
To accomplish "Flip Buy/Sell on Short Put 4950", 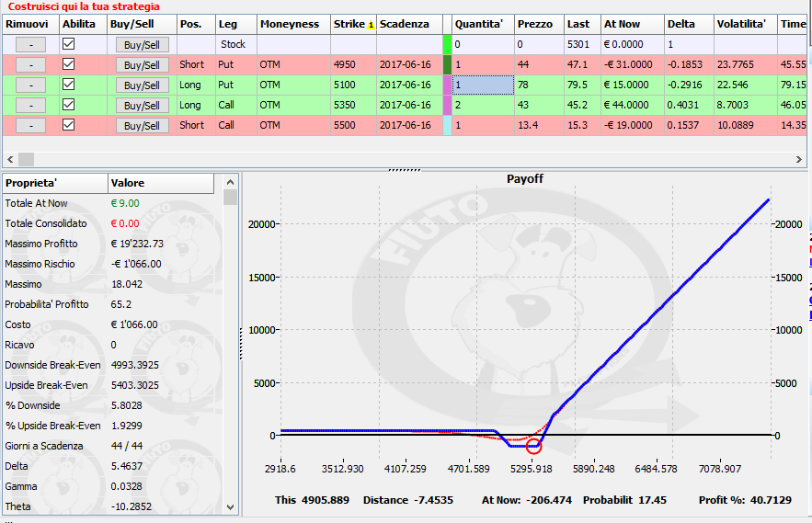I will (142, 64).
